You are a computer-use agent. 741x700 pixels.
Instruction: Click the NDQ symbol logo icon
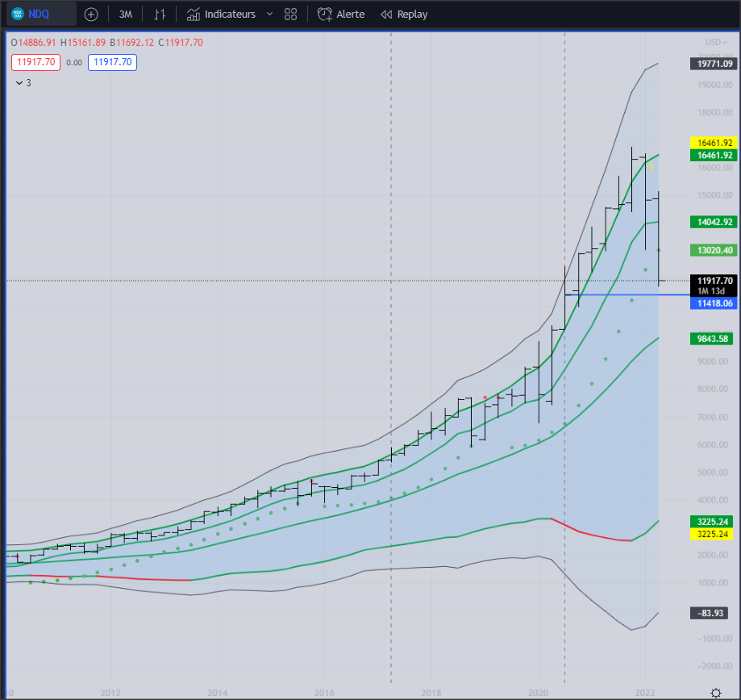(x=18, y=15)
